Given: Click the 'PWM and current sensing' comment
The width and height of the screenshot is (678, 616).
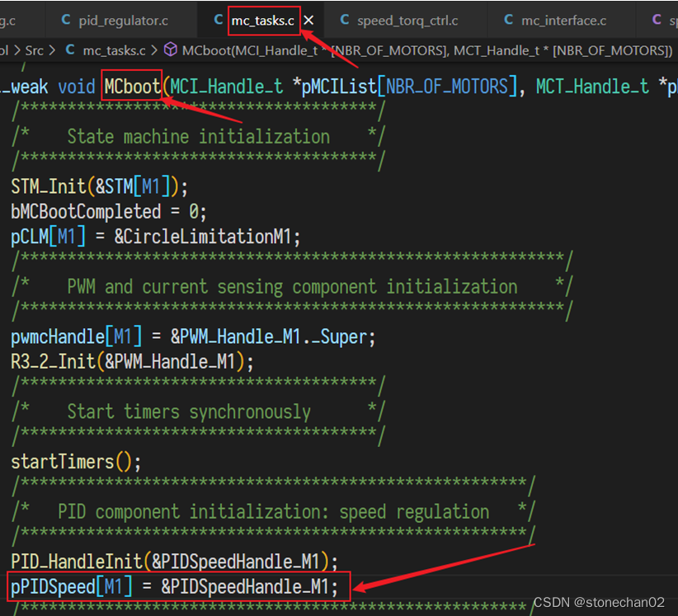Looking at the screenshot, I should [292, 287].
